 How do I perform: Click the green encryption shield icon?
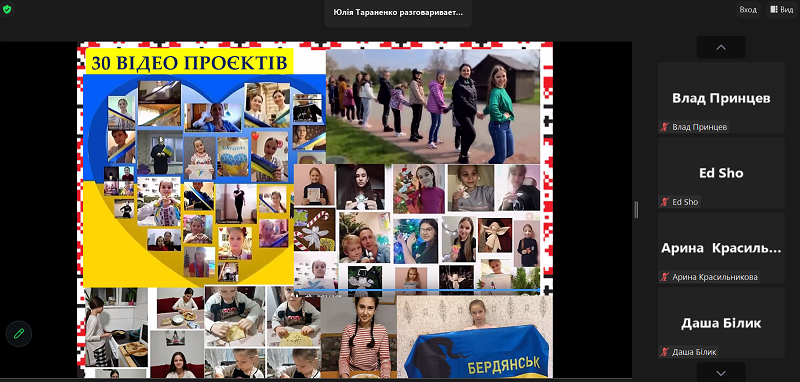(7, 9)
